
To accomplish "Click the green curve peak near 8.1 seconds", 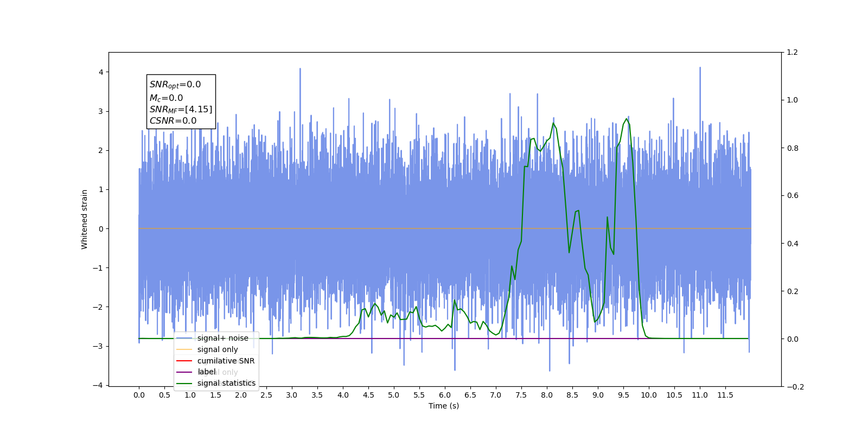I will click(x=553, y=123).
